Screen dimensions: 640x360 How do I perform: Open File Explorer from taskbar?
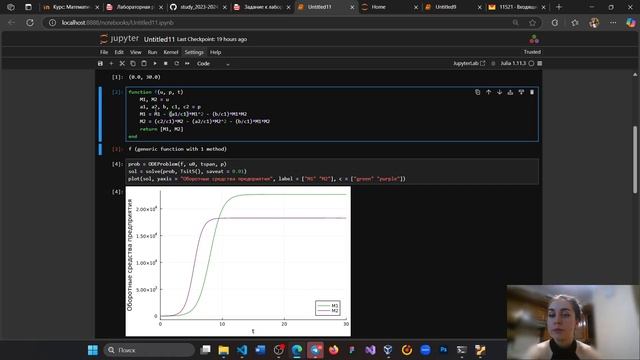223,350
